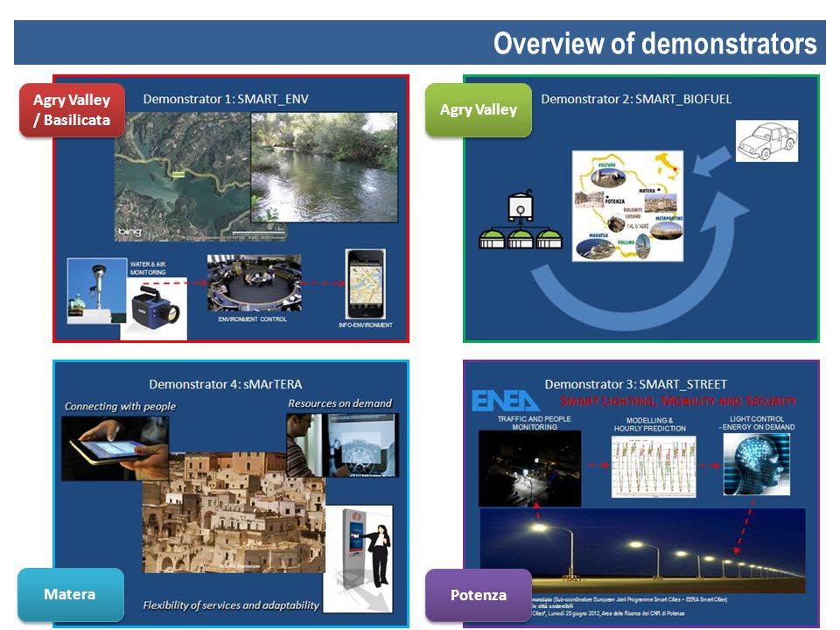Click the river photograph
Screen dimensions: 840x630
[325, 167]
